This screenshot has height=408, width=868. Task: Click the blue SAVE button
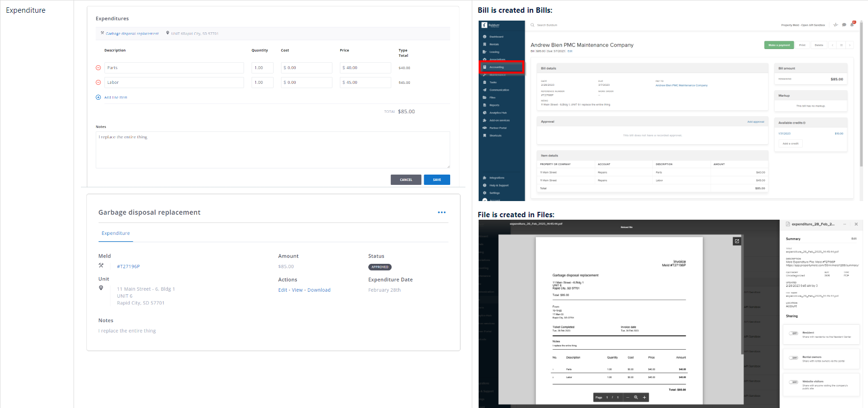coord(436,179)
